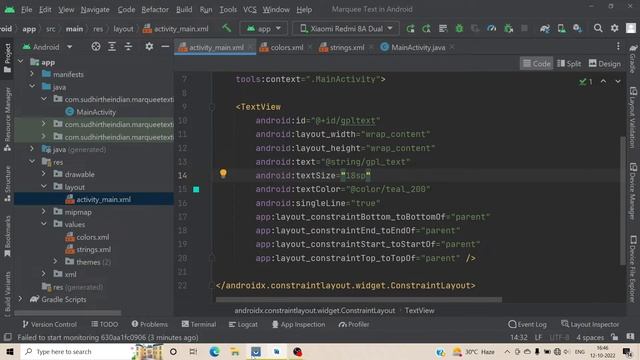
Task: Open the Bookmarks sidebar tool window
Action: 7,237
